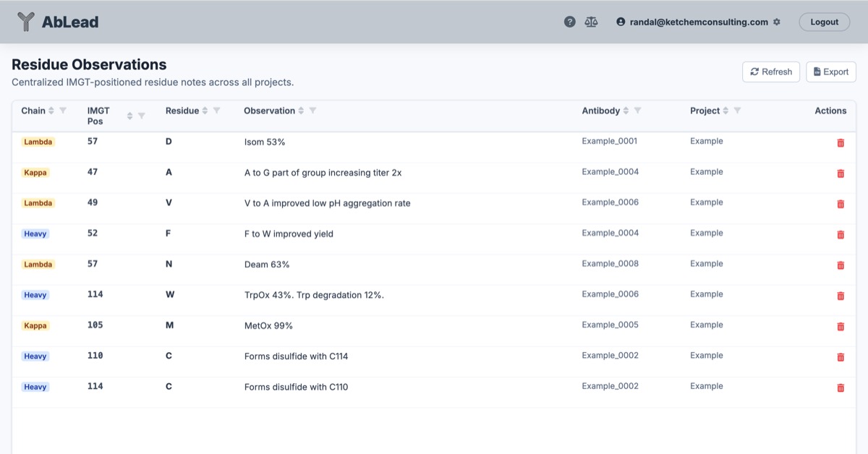The height and width of the screenshot is (454, 868).
Task: Click the Example_0006 TrpOx antibody cell
Action: coord(610,294)
